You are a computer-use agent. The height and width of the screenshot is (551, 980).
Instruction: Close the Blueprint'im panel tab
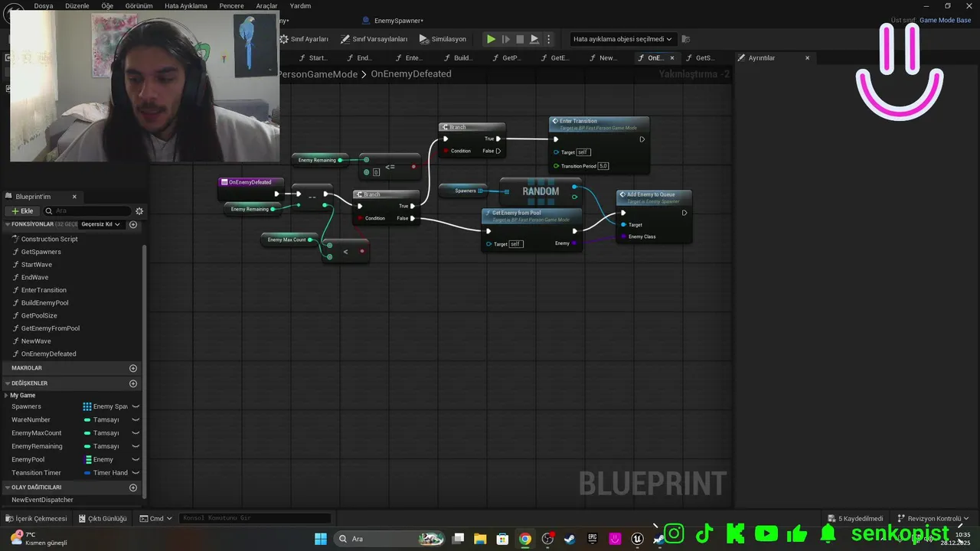coord(74,197)
